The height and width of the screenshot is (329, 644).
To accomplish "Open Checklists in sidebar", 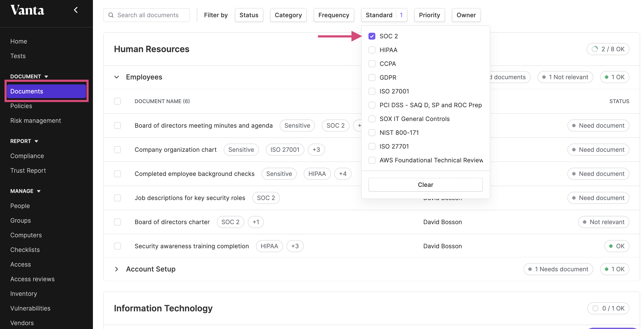I will point(25,250).
